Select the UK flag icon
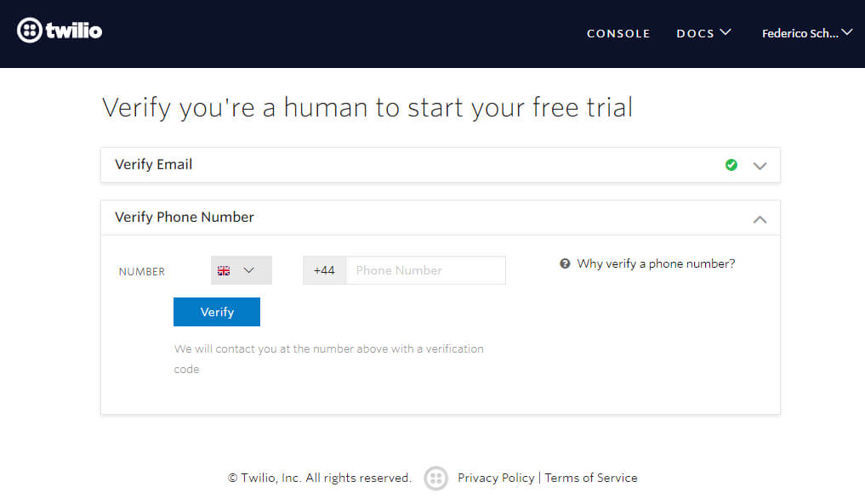 [x=224, y=271]
